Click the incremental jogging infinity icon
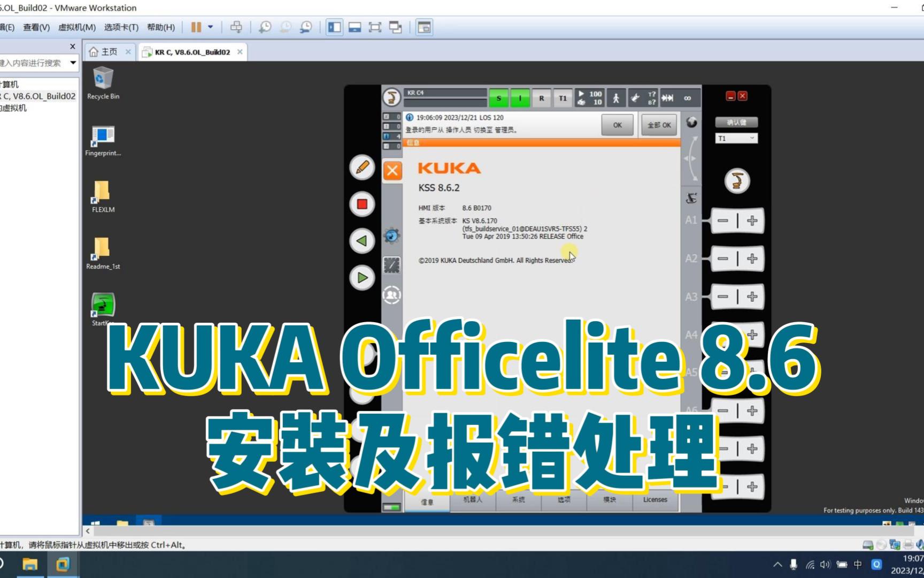The width and height of the screenshot is (924, 578). tap(687, 98)
